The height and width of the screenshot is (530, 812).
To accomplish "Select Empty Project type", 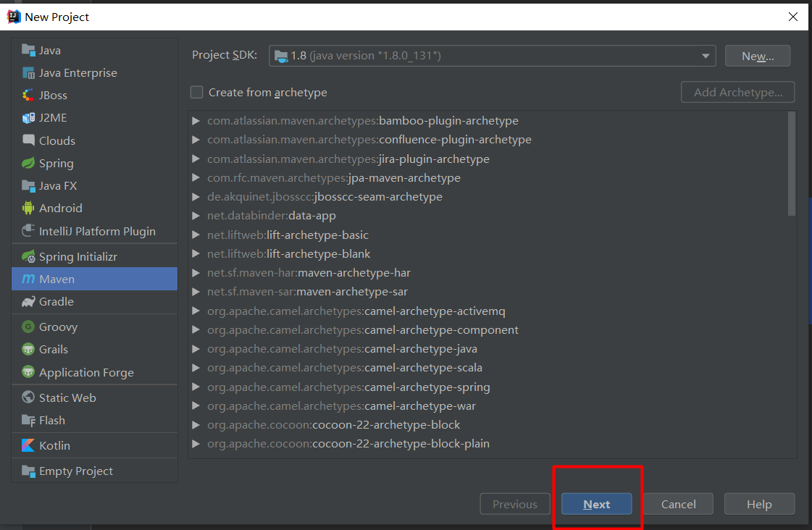I will (x=94, y=471).
